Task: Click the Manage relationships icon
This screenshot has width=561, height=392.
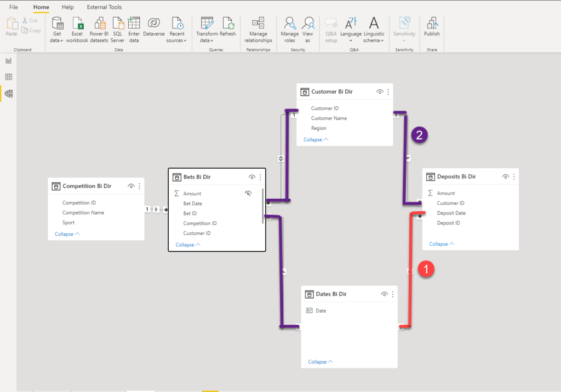Action: [x=259, y=30]
